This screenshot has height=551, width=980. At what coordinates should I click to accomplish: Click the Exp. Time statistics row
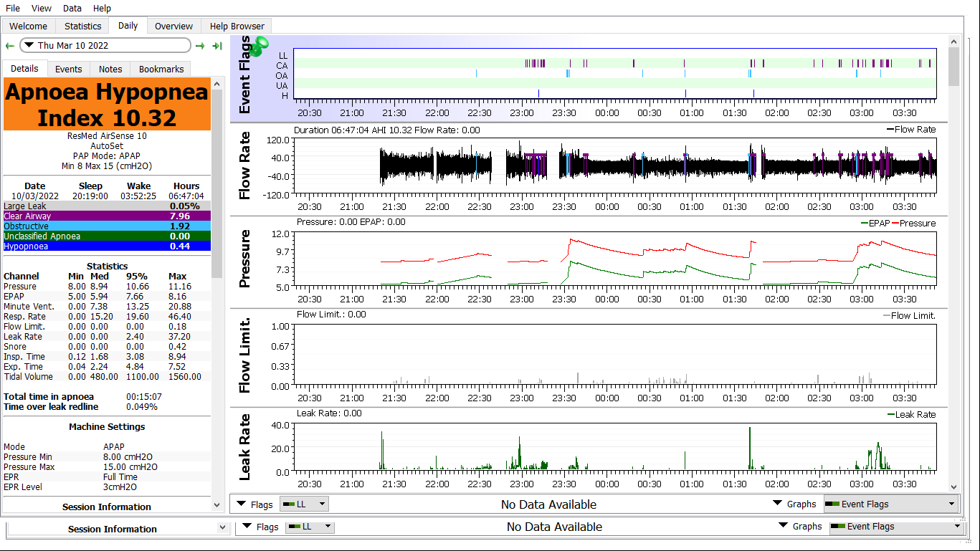(x=108, y=367)
